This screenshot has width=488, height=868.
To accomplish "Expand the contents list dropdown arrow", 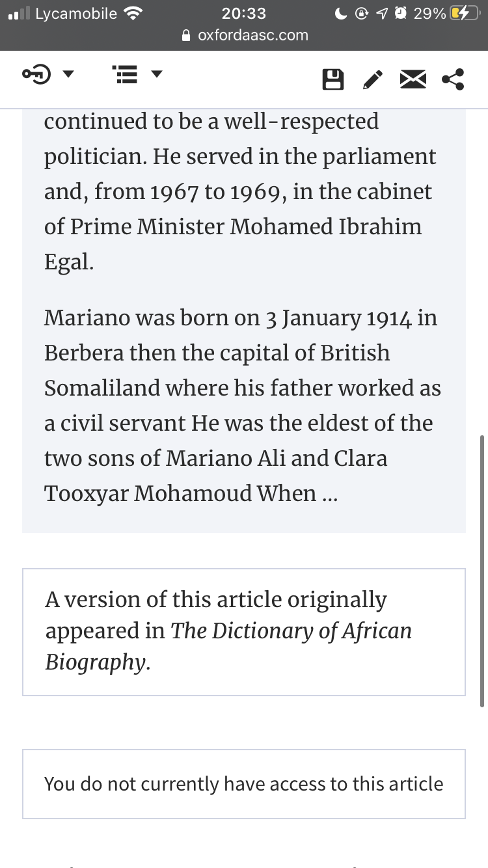I will (156, 75).
